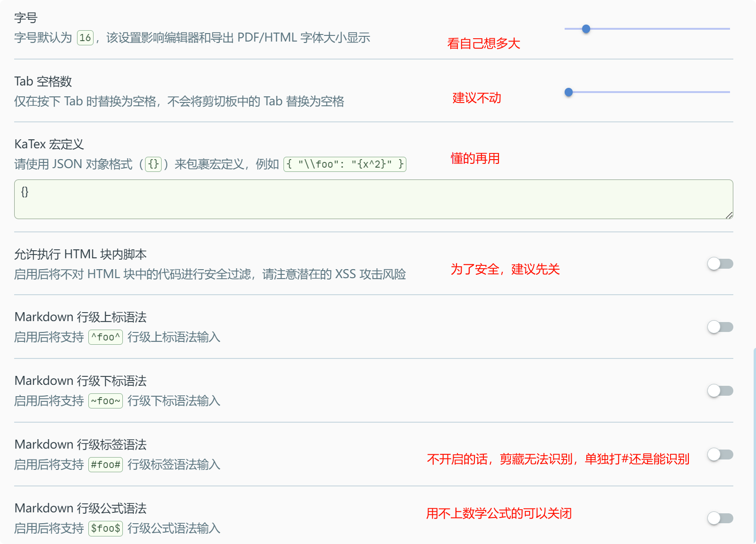Click the $foo$ formula syntax example

(105, 528)
